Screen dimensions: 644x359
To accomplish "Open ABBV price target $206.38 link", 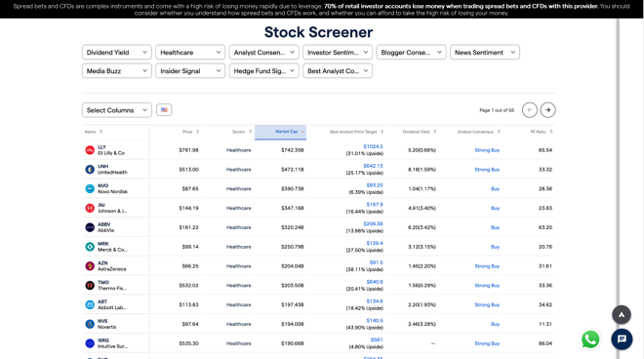I will coord(373,223).
